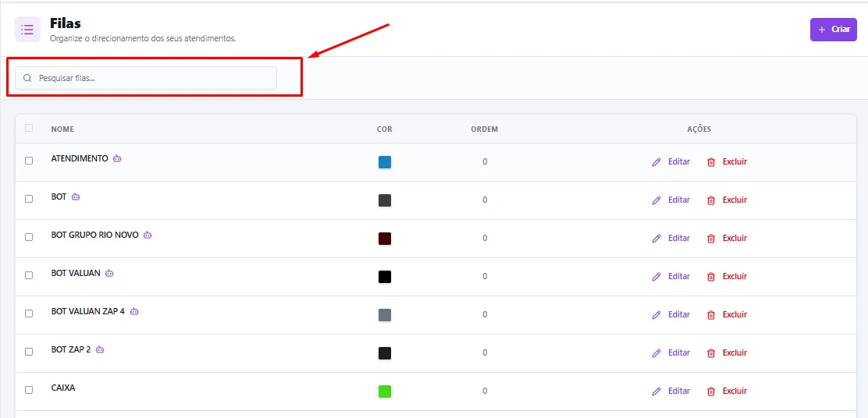
Task: Select the BOT VALUAN row checkbox
Action: coord(29,275)
